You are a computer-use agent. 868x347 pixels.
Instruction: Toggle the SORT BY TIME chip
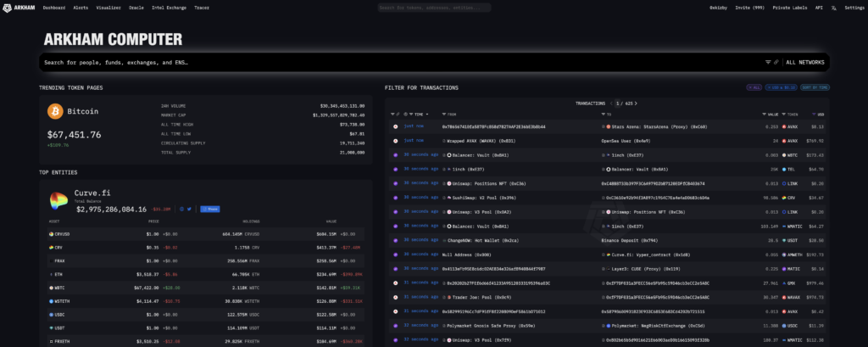(815, 87)
